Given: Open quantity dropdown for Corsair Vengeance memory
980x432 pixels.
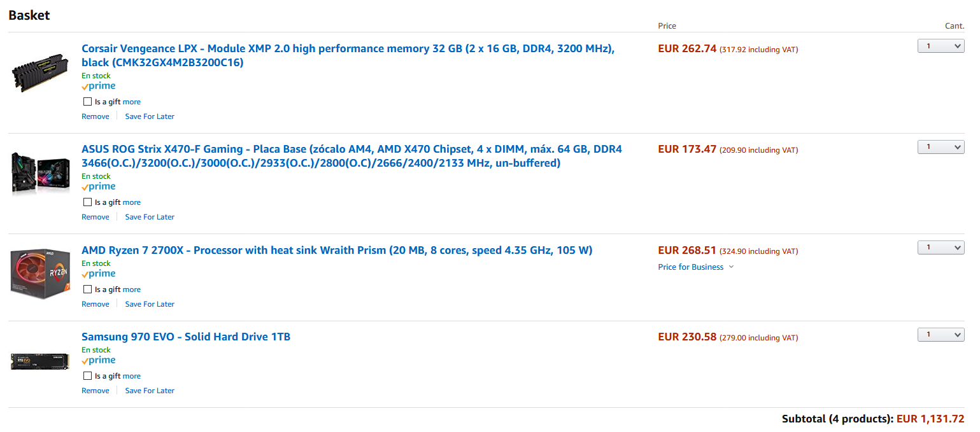Looking at the screenshot, I should (x=941, y=46).
